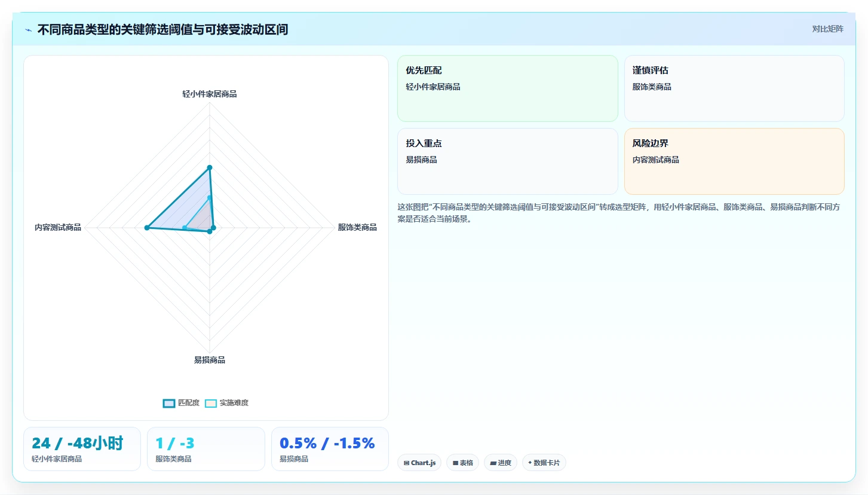Screen dimensions: 868x495
Task: Click the 24 / -48小时 stat value
Action: [77, 443]
